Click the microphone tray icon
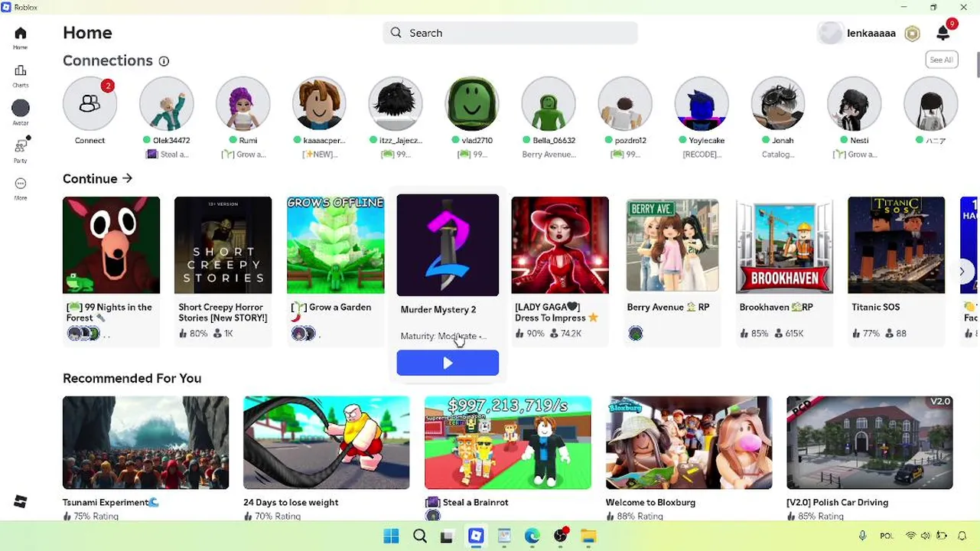980x551 pixels. (862, 536)
